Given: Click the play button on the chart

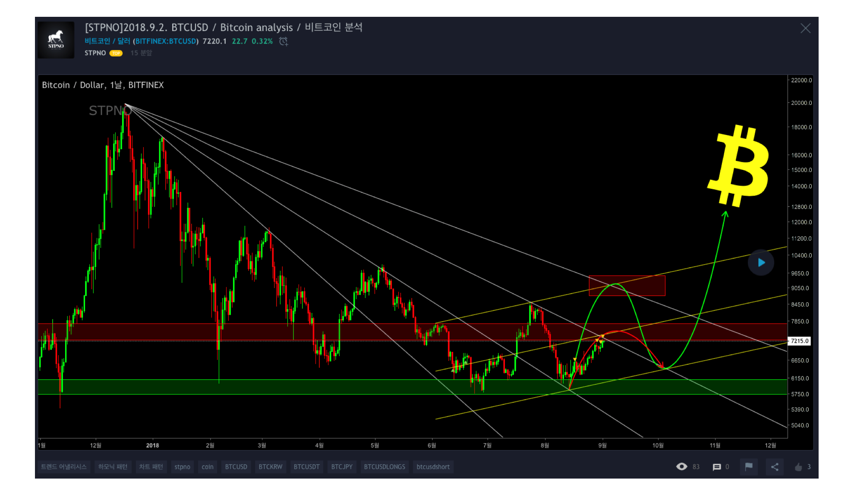Looking at the screenshot, I should (761, 263).
